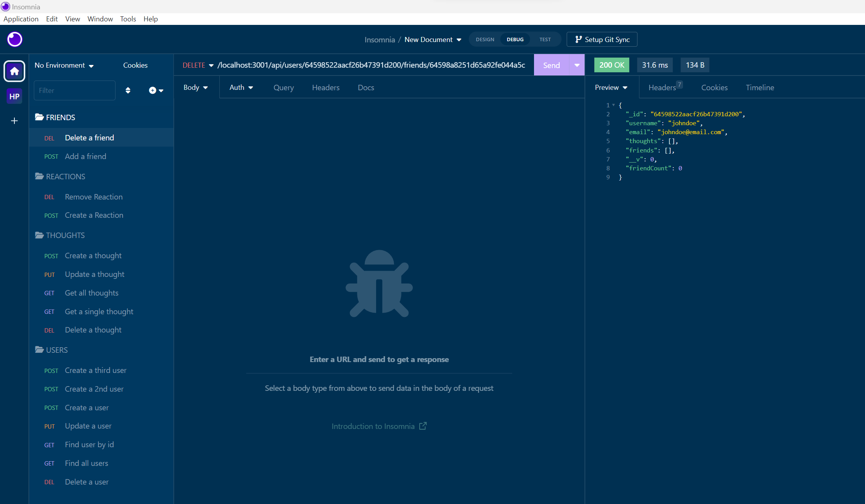Open the Tools menu
The width and height of the screenshot is (865, 504).
coord(128,19)
